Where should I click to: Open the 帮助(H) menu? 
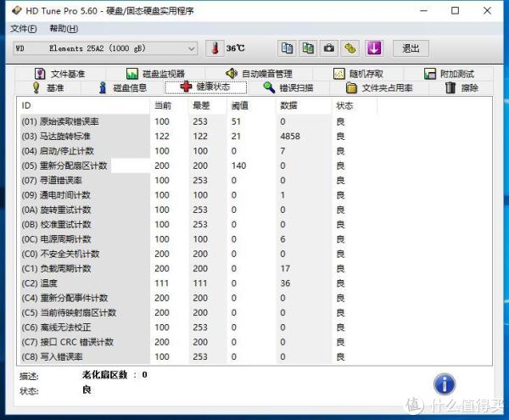pyautogui.click(x=64, y=29)
